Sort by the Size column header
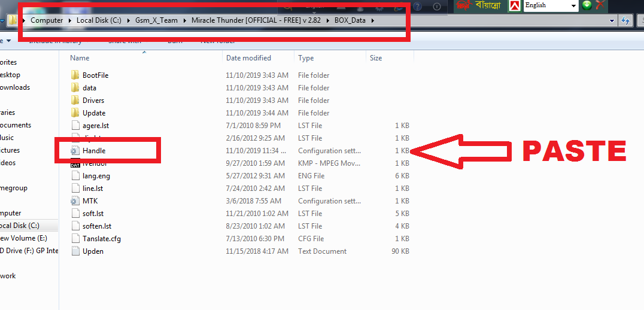Viewport: 644px width, 310px height. (x=376, y=58)
